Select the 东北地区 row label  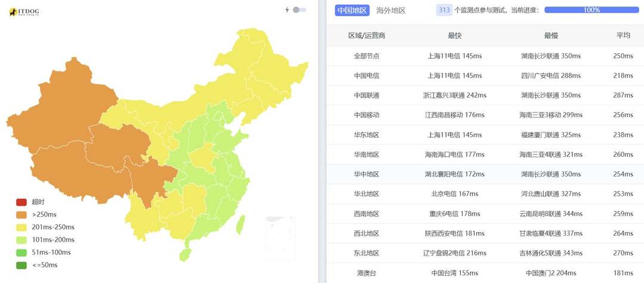coord(367,253)
